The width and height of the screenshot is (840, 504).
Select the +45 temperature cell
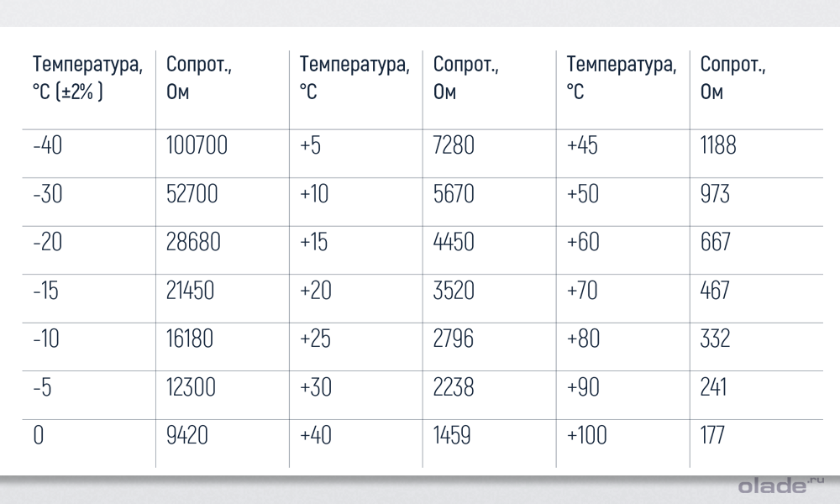(582, 145)
